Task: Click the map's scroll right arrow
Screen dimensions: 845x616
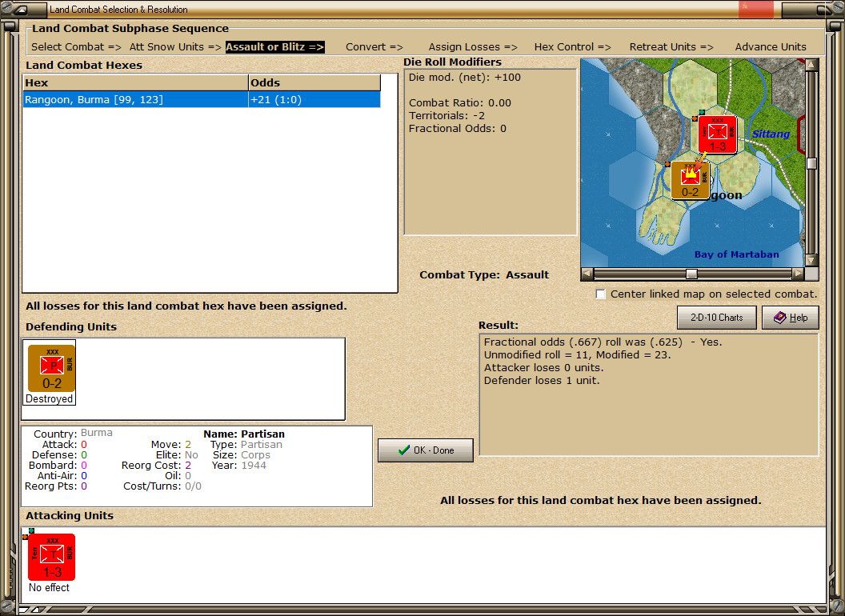Action: [797, 274]
